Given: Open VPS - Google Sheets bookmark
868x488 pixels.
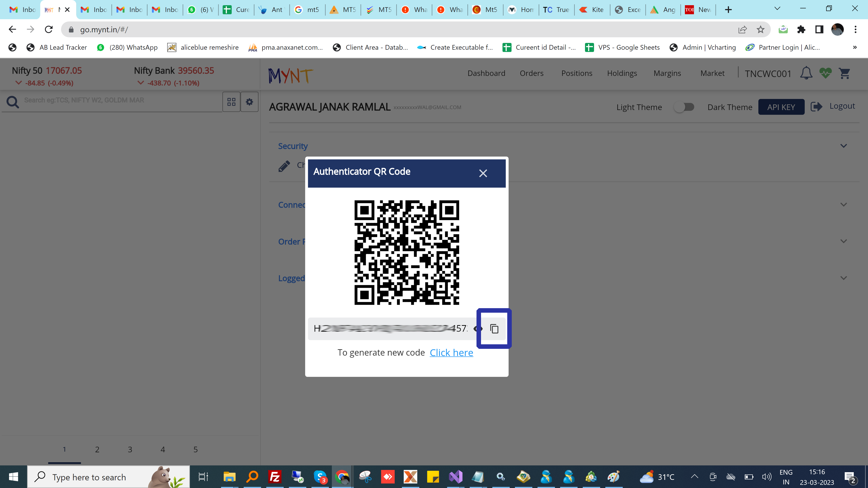Looking at the screenshot, I should (622, 47).
